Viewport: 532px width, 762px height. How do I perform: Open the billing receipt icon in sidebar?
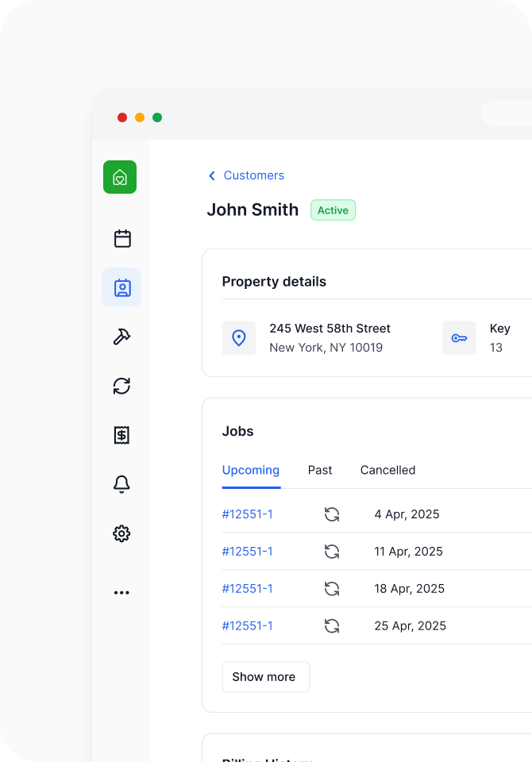[121, 435]
